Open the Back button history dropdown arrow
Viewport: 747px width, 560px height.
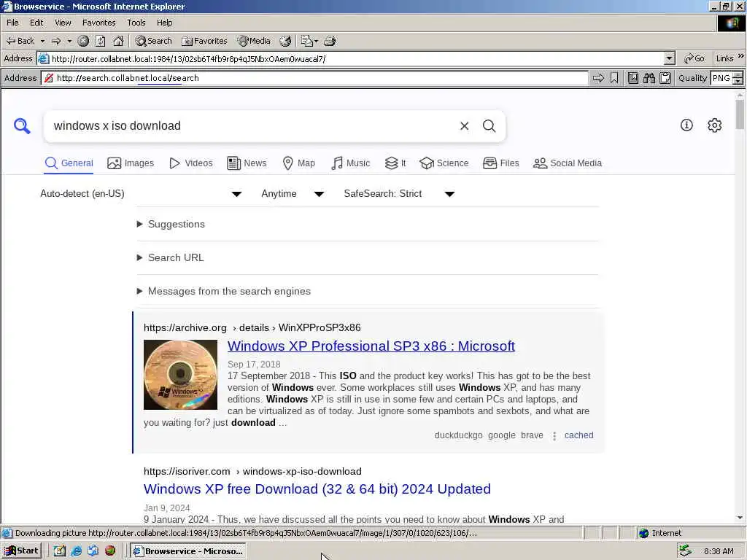[42, 41]
